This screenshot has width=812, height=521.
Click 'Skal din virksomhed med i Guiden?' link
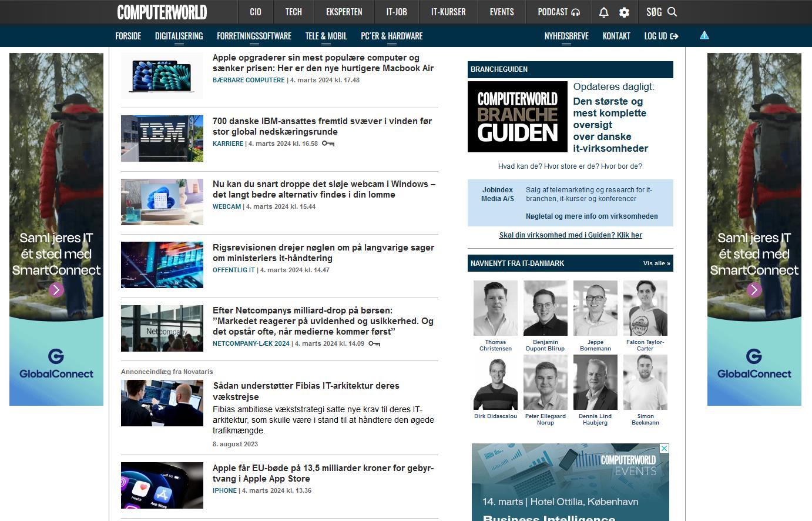(571, 235)
